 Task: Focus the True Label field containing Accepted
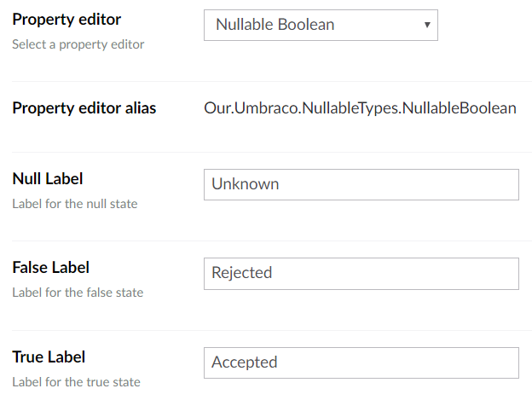[x=361, y=362]
